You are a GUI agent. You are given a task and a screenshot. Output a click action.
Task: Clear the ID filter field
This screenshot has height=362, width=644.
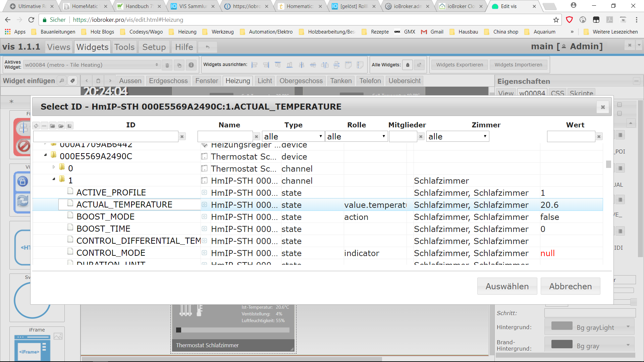tap(182, 137)
